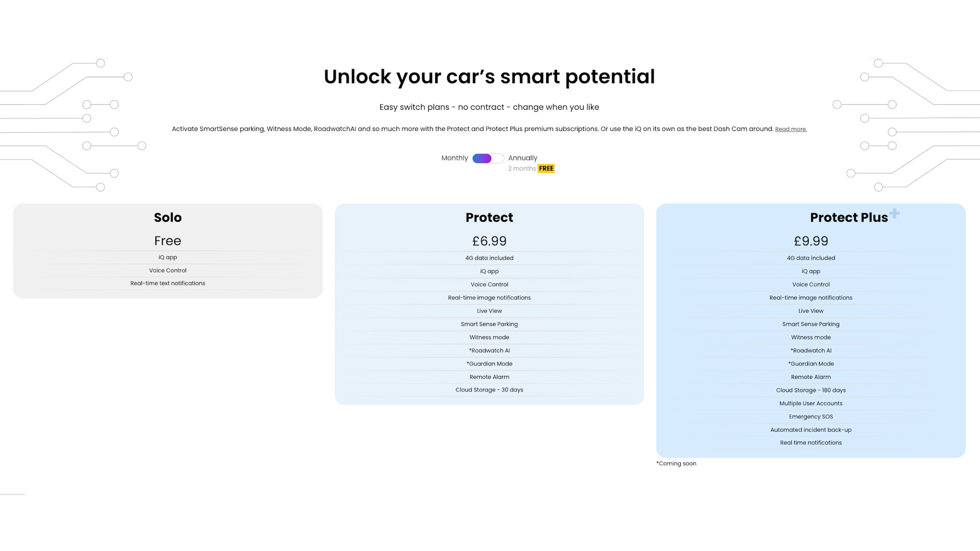Click 'Real-time text notifications' in Solo
980x551 pixels.
[x=167, y=283]
